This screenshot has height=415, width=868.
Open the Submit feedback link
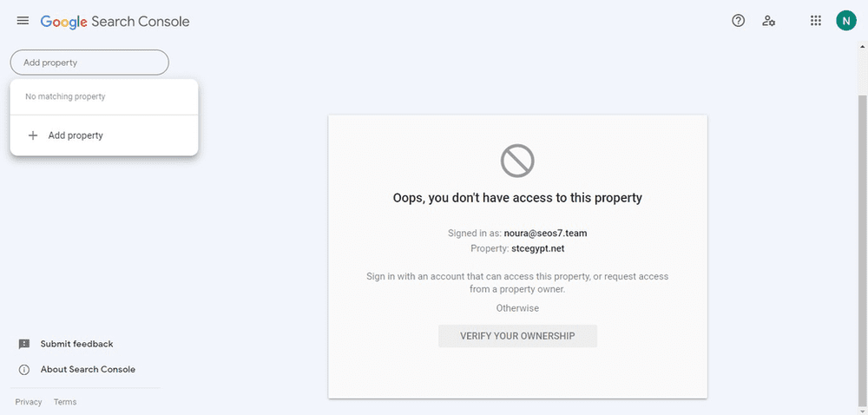point(76,344)
